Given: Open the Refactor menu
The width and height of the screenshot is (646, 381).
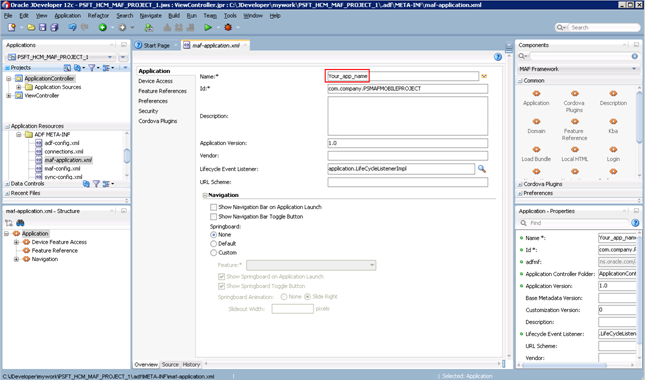Looking at the screenshot, I should 98,16.
